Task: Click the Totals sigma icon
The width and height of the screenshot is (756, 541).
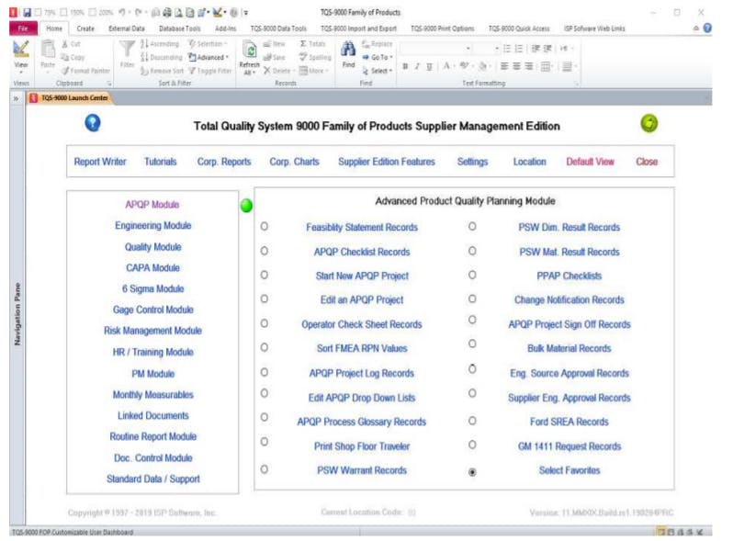Action: [x=303, y=44]
